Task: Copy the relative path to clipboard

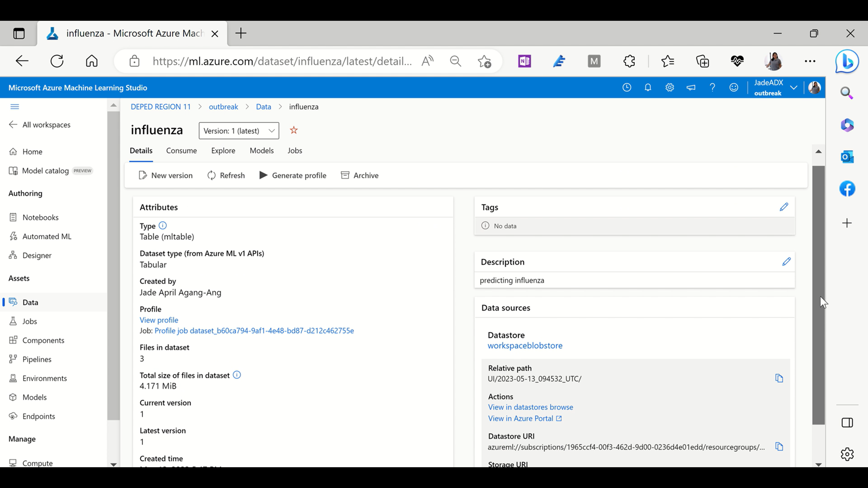Action: click(x=779, y=378)
